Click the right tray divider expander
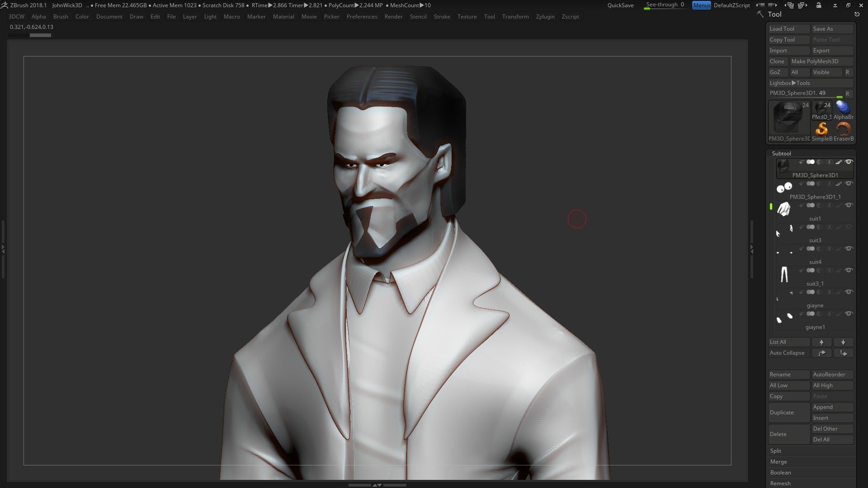 [752, 249]
